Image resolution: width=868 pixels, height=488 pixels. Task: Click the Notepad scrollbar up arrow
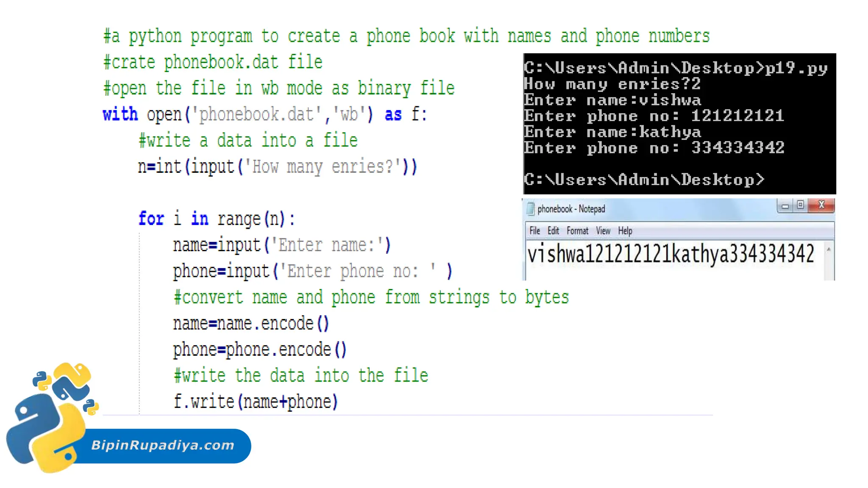(829, 250)
